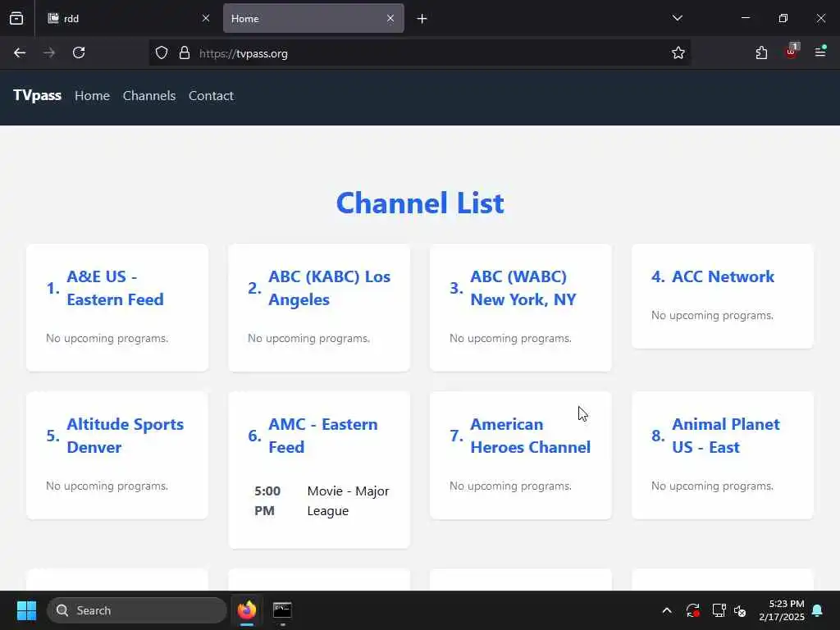This screenshot has height=630, width=840.
Task: Open the terminal taskbar icon
Action: click(282, 610)
